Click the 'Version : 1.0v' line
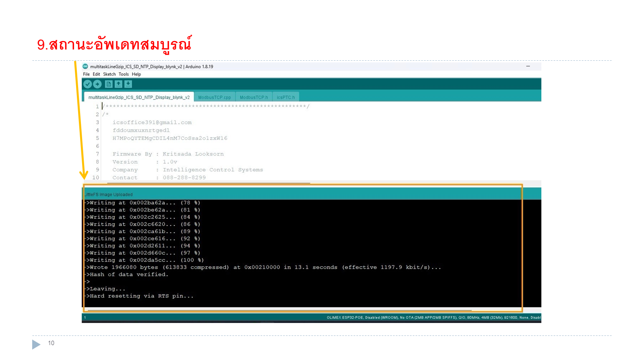 pyautogui.click(x=145, y=162)
